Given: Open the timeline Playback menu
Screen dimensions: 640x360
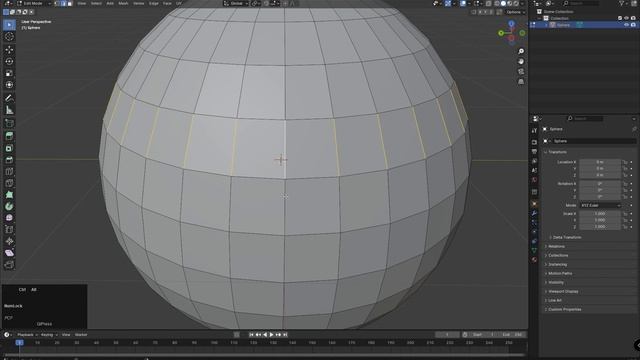Looking at the screenshot, I should (x=27, y=335).
